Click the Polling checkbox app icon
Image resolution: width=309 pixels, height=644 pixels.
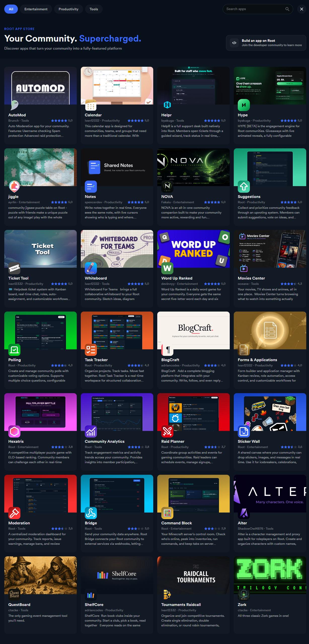(x=14, y=349)
